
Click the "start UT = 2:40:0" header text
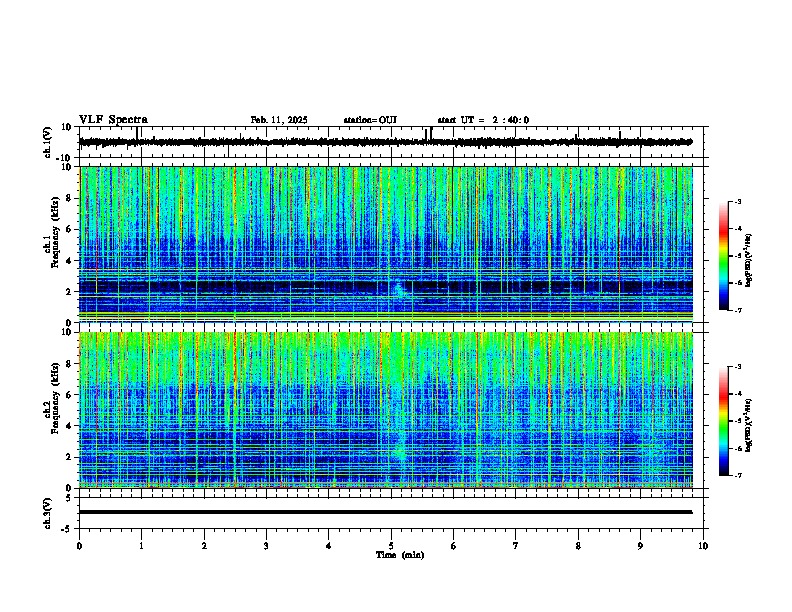pos(483,120)
